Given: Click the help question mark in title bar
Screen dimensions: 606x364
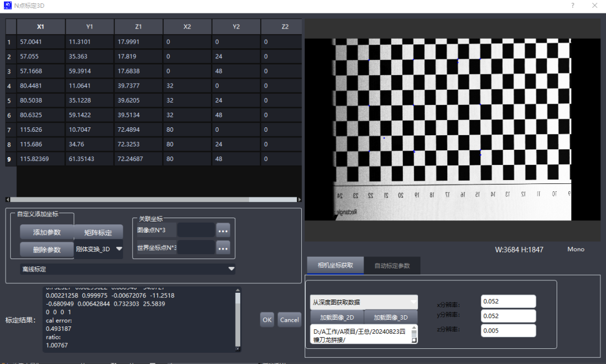Looking at the screenshot, I should point(572,6).
